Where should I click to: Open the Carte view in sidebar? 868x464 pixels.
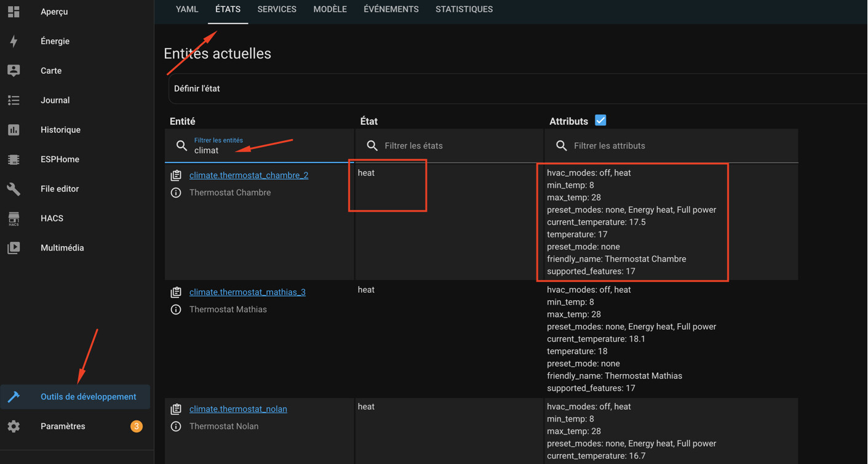pyautogui.click(x=52, y=70)
